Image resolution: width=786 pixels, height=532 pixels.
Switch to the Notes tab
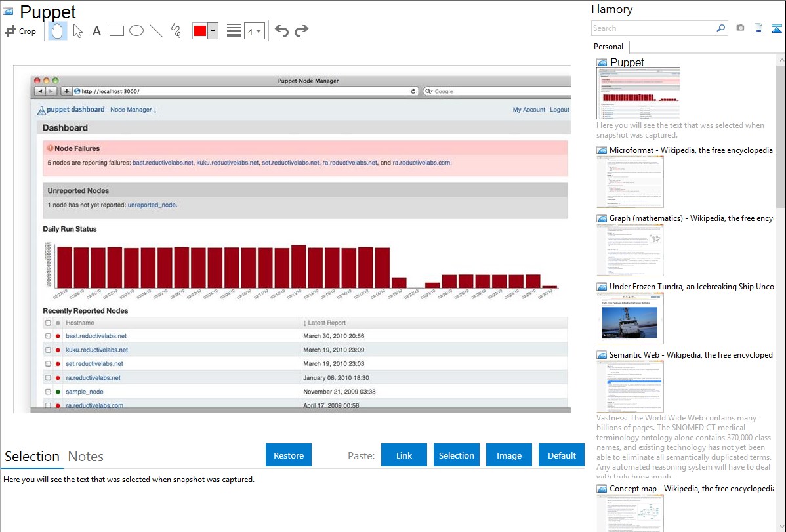coord(86,457)
